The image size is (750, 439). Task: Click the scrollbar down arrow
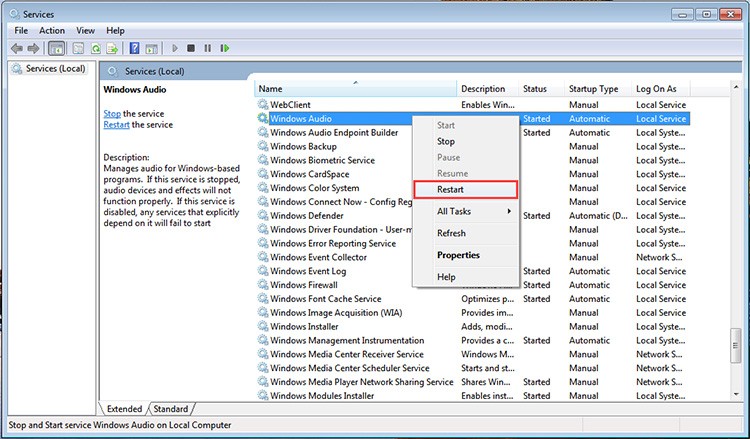pos(736,395)
